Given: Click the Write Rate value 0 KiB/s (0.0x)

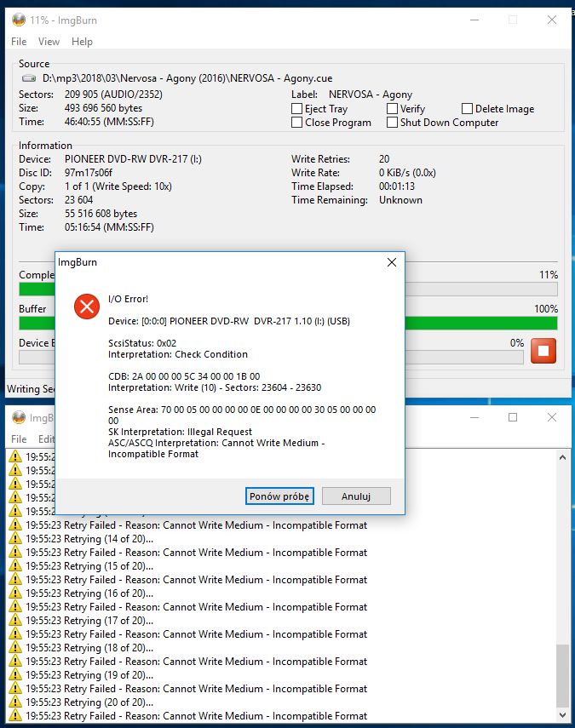Looking at the screenshot, I should point(407,173).
